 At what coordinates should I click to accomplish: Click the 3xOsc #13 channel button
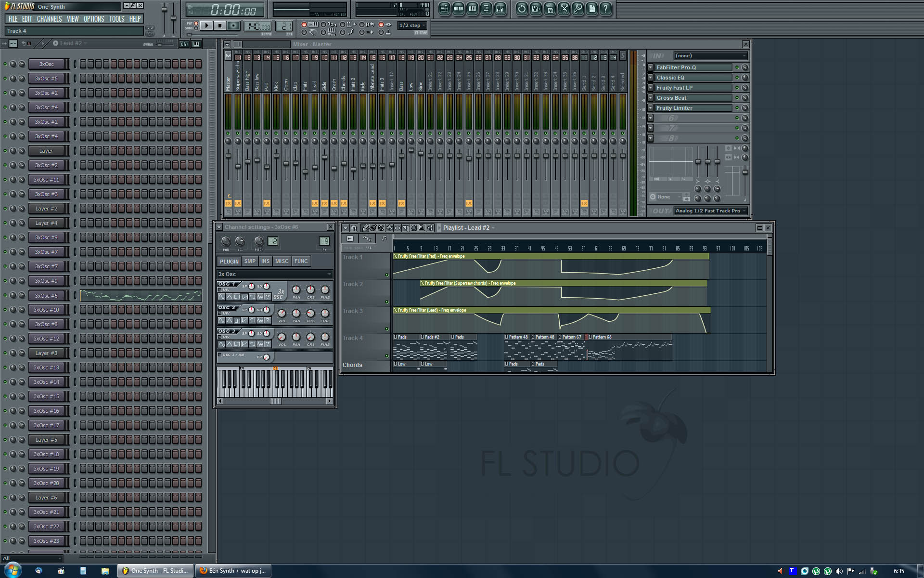point(46,368)
